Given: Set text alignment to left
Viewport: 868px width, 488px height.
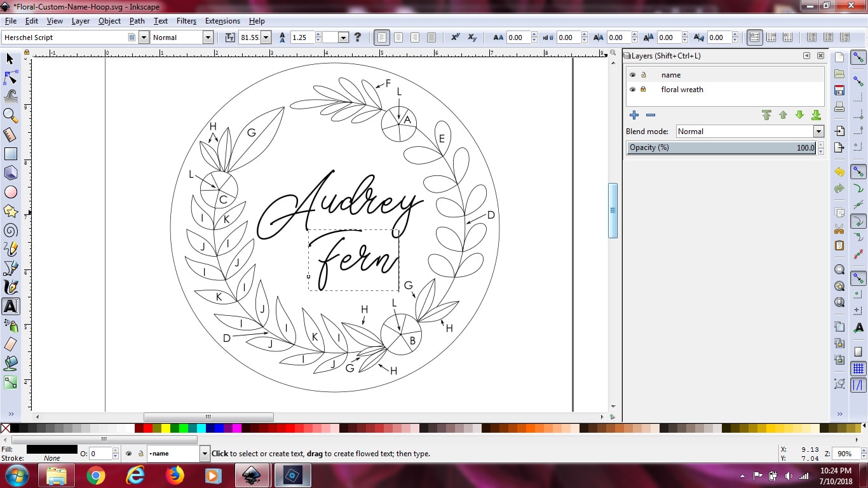Looking at the screenshot, I should [x=382, y=37].
